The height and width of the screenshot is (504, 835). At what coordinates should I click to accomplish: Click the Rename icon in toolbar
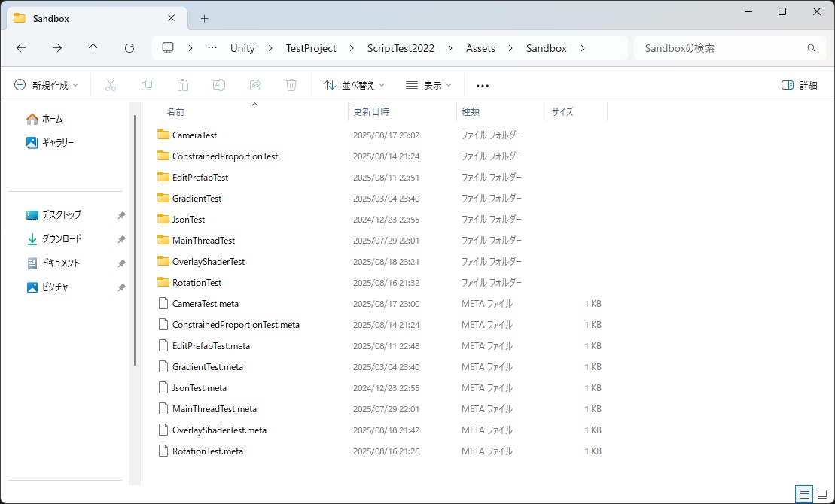(x=219, y=85)
